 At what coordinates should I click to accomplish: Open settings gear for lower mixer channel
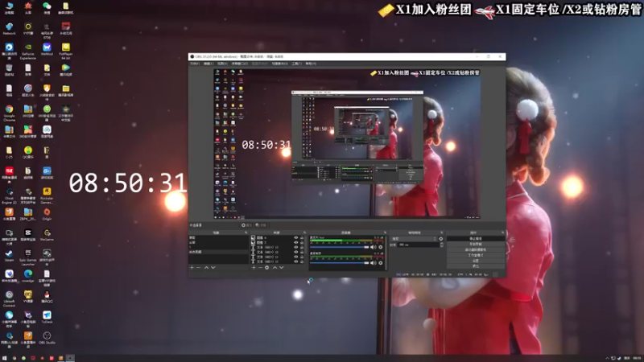point(381,263)
